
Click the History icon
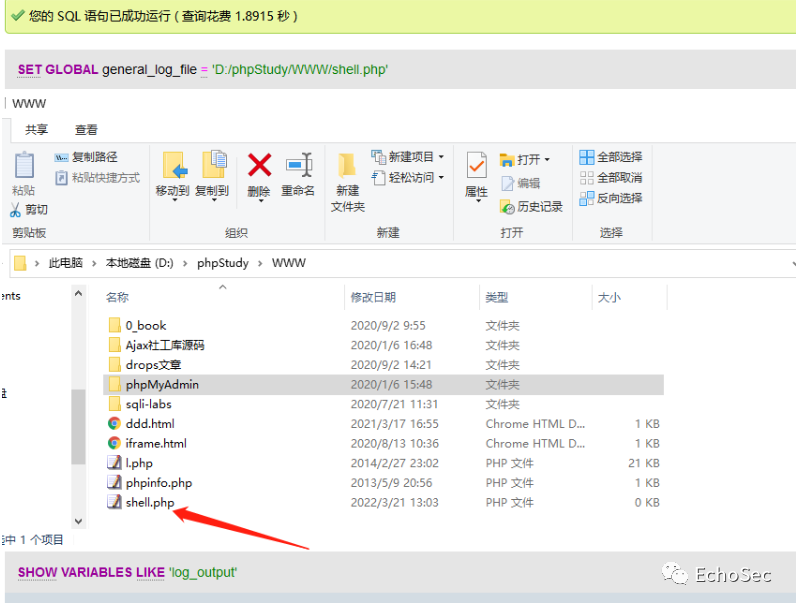coord(507,206)
